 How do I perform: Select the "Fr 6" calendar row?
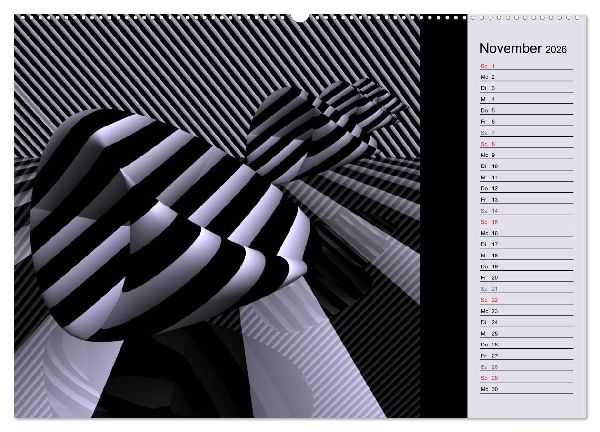[527, 122]
